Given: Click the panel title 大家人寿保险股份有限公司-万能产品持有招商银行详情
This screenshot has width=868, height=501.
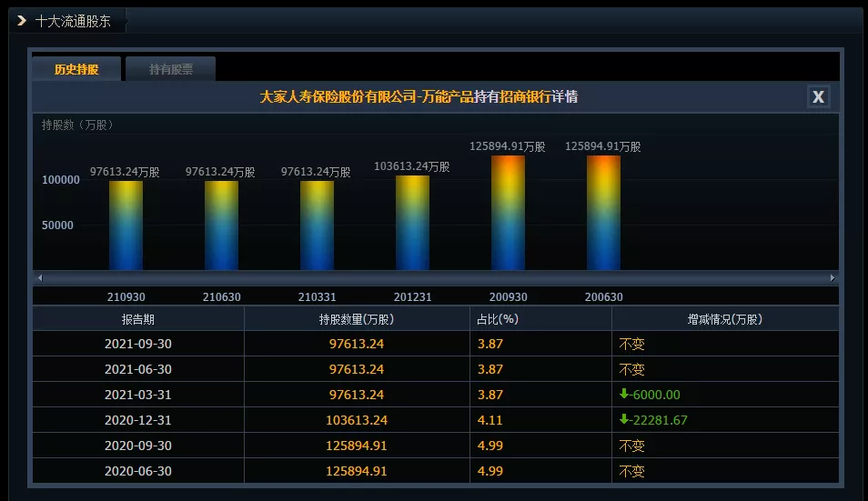Looking at the screenshot, I should coord(419,96).
